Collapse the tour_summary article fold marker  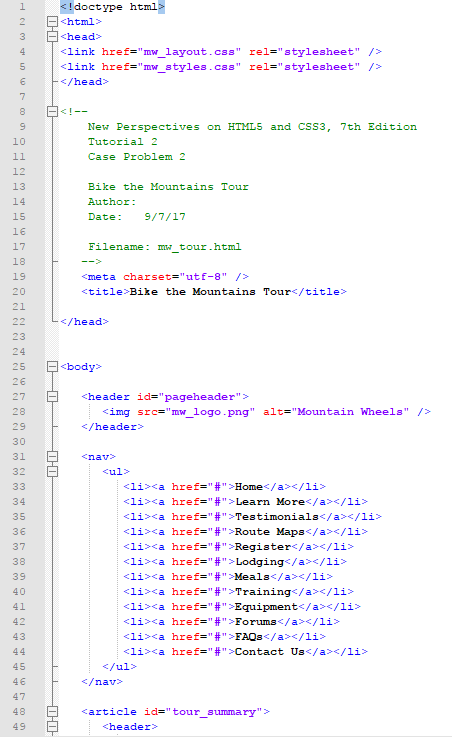52,712
